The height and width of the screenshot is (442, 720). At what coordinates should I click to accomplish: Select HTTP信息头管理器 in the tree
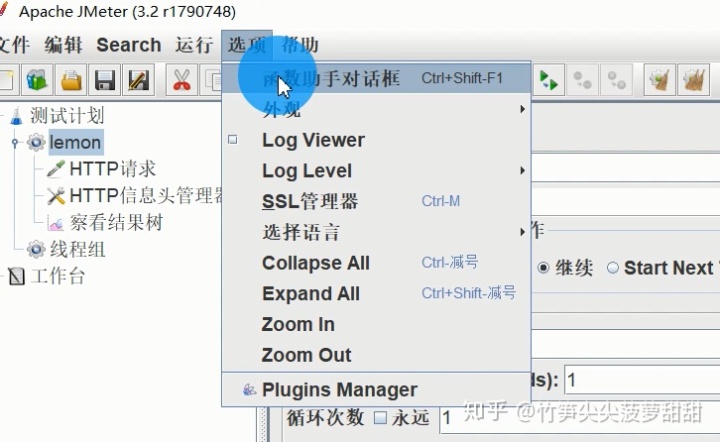(x=146, y=196)
